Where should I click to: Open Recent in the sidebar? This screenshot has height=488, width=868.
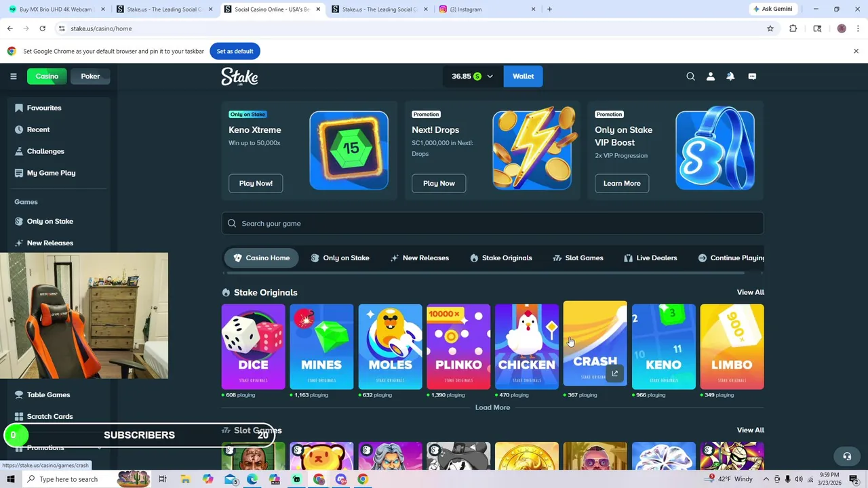(x=38, y=129)
